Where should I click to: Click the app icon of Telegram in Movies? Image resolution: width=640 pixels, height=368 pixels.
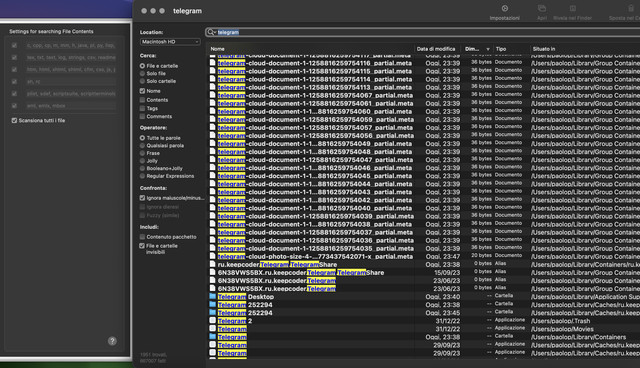click(213, 329)
